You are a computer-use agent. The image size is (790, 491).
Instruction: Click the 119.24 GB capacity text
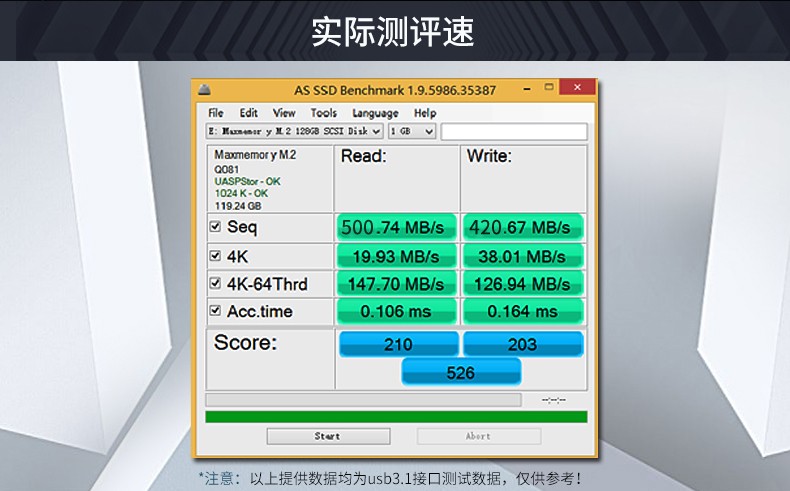point(238,206)
